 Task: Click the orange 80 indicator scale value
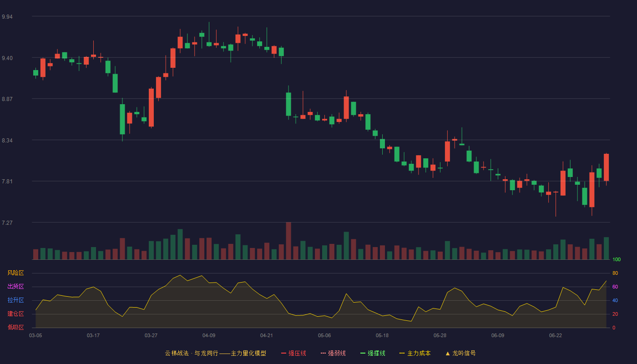click(x=615, y=273)
